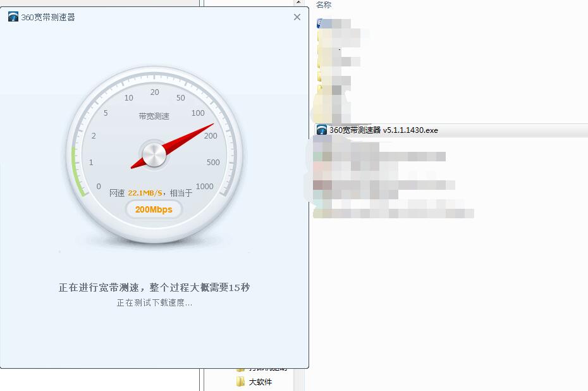Image resolution: width=588 pixels, height=391 pixels.
Task: Click the 正在测试下载速度... status text
Action: (154, 303)
